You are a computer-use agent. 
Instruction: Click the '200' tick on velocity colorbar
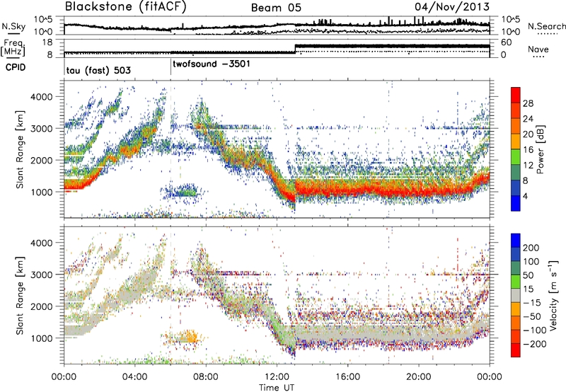[531, 248]
